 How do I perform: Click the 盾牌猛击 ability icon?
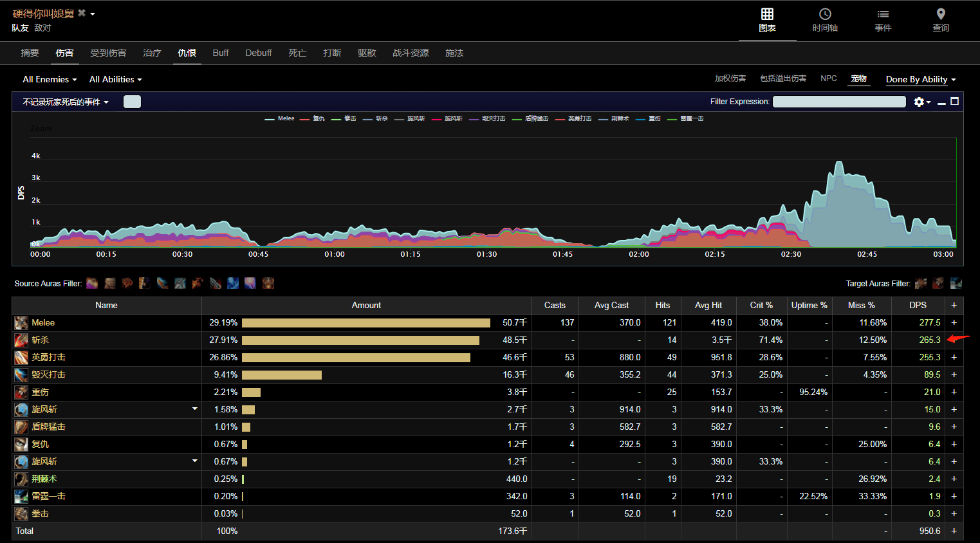point(21,427)
